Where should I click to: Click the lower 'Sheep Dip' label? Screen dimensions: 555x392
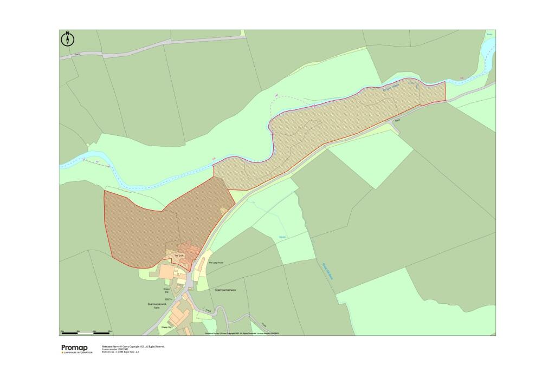point(166,327)
